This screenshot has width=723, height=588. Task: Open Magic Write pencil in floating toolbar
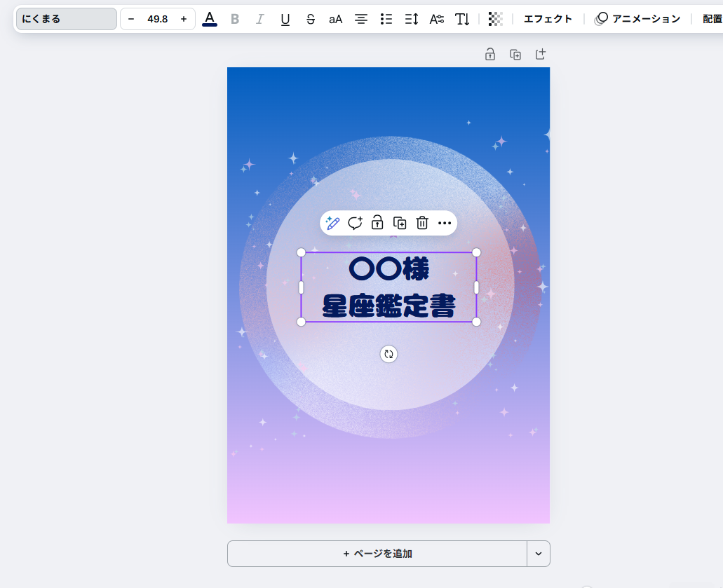(x=332, y=223)
